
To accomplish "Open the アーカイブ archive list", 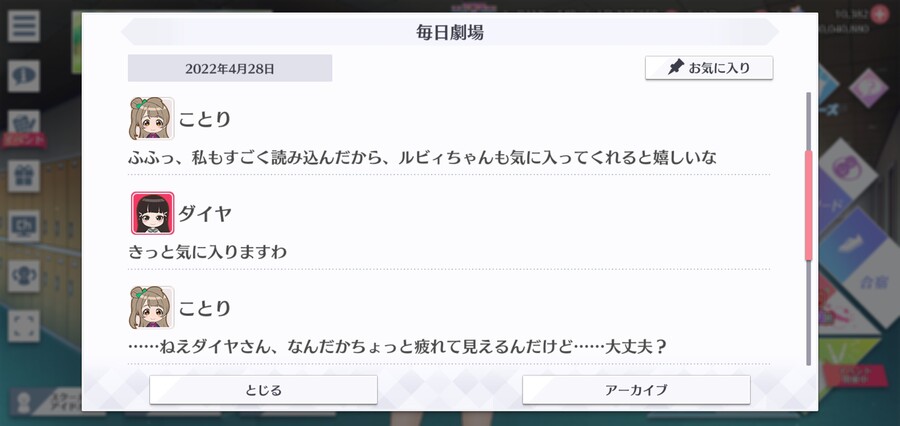I will click(636, 390).
